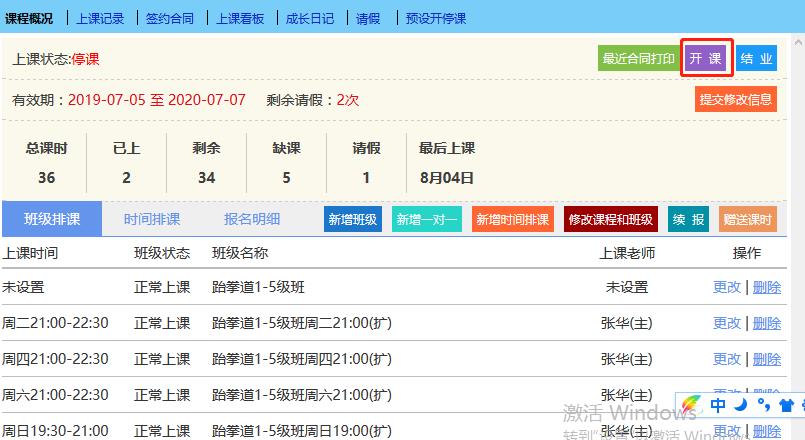Click the orange 提交修改信息 button
Viewport: 805px width, 440px height.
[x=735, y=99]
